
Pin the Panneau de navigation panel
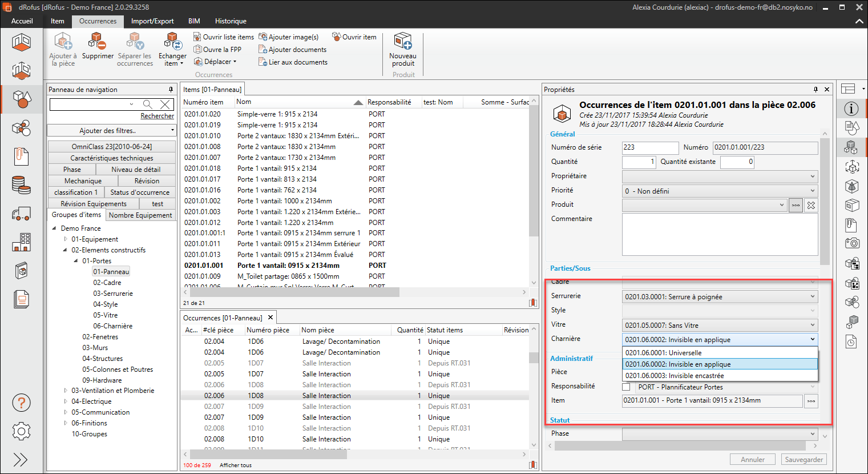(171, 90)
